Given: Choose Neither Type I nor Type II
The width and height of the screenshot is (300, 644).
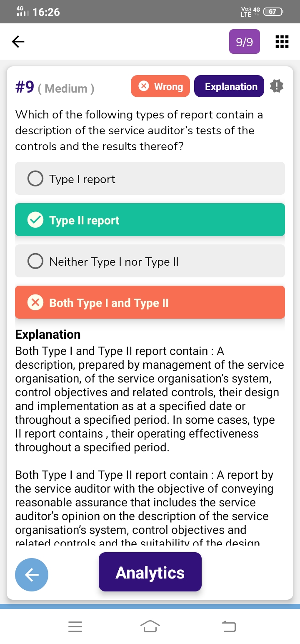Looking at the screenshot, I should (150, 261).
